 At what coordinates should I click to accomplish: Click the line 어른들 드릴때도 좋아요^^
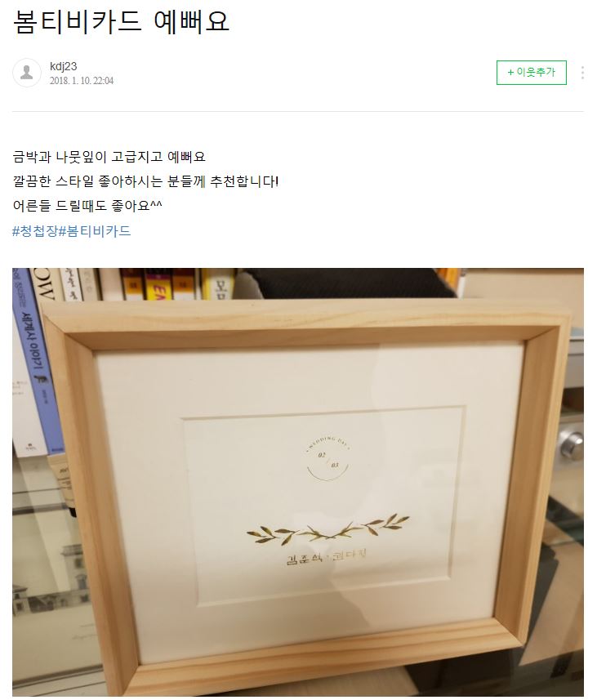coord(87,205)
